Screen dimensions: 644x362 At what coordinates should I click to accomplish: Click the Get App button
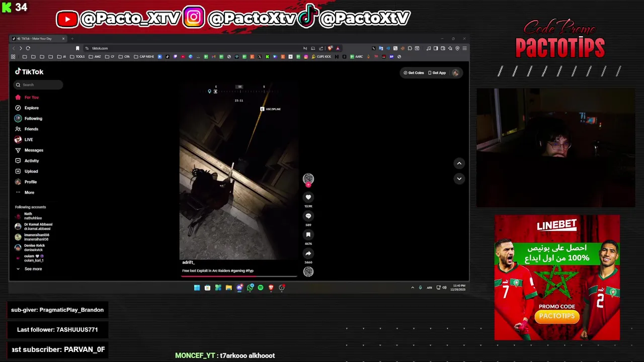437,73
